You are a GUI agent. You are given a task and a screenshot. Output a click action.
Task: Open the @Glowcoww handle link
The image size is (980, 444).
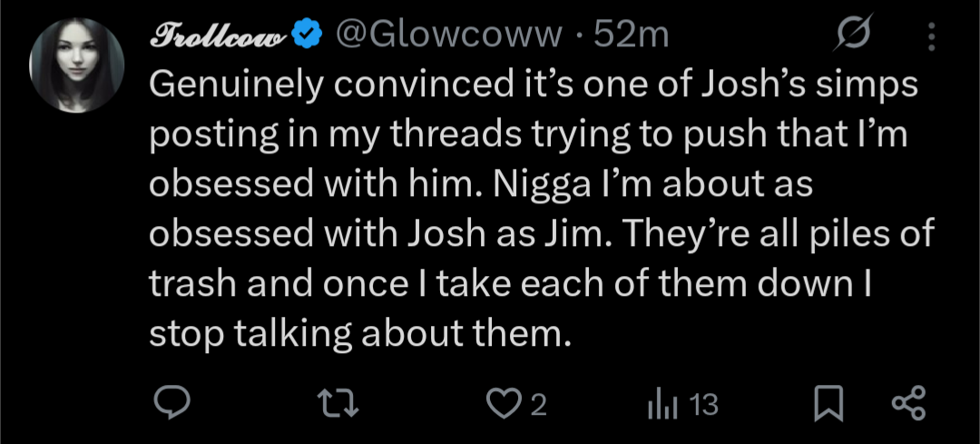coord(446,36)
